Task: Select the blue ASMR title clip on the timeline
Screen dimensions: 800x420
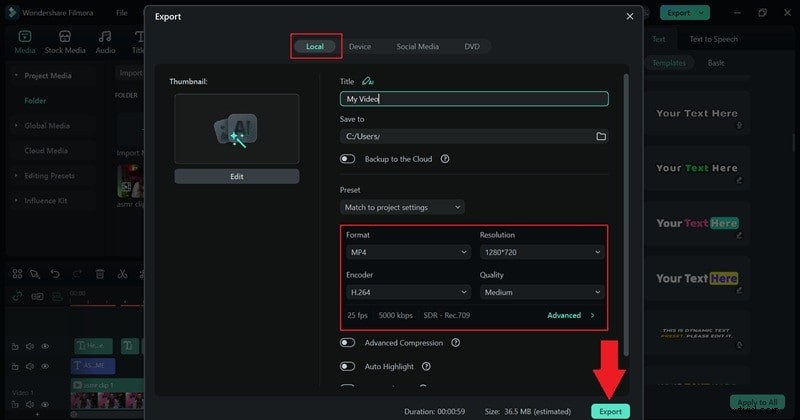Action: [x=93, y=365]
